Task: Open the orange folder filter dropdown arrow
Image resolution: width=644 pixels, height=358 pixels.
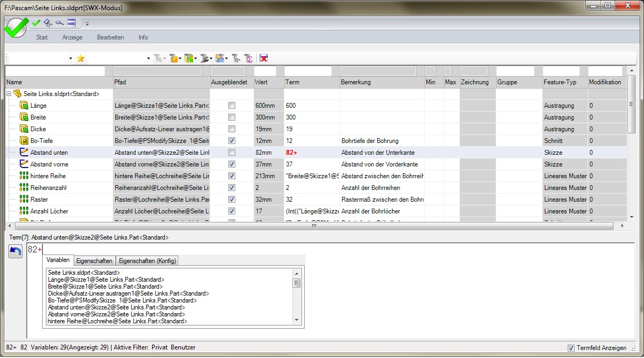Action: pos(180,59)
